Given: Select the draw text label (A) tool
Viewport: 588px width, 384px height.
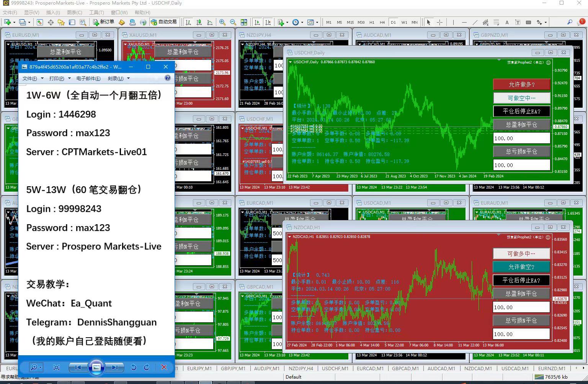Looking at the screenshot, I should tap(507, 22).
